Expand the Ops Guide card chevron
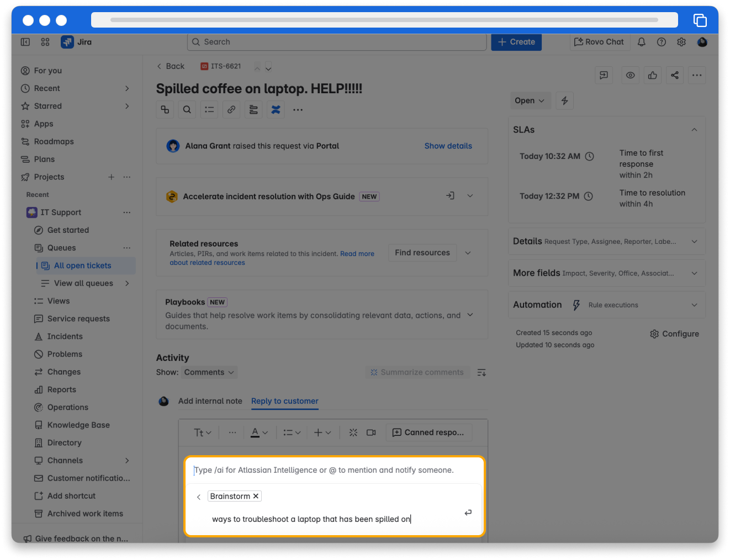730x560 pixels. [470, 196]
